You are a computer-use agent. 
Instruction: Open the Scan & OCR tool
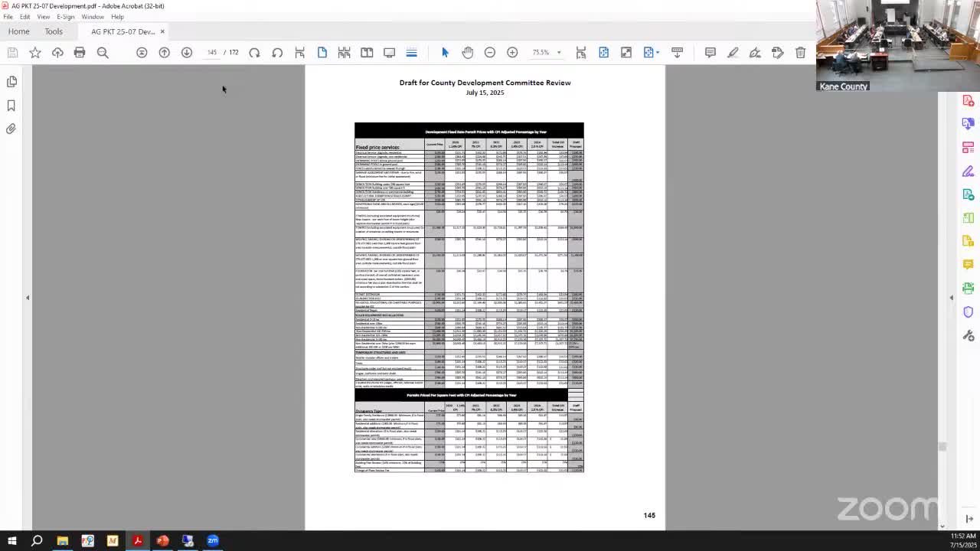969,289
